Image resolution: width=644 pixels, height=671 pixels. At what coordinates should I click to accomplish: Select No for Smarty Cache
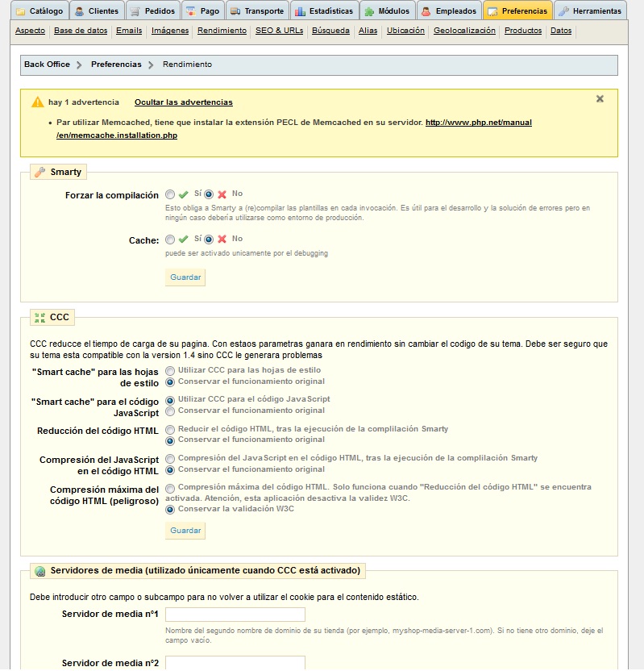coord(209,240)
